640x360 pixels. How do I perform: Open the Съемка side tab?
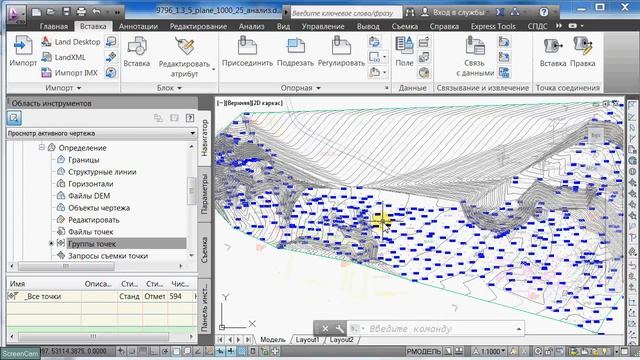pyautogui.click(x=204, y=250)
